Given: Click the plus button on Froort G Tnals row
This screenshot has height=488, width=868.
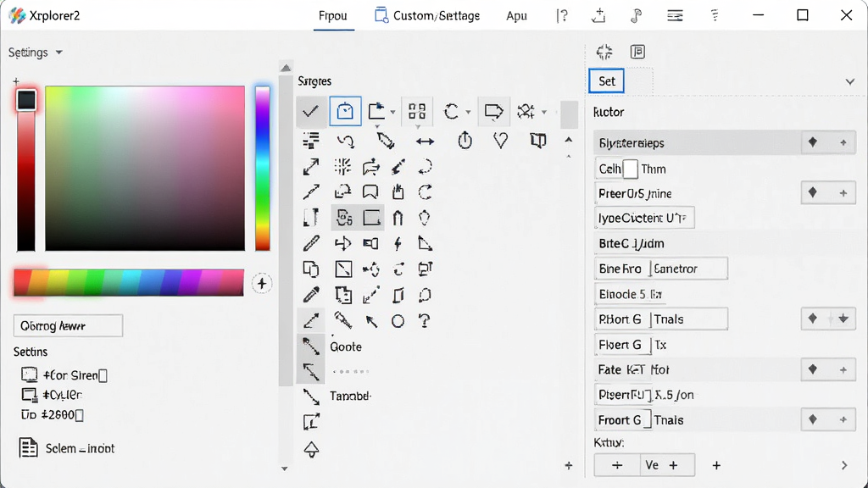Looking at the screenshot, I should pos(843,420).
